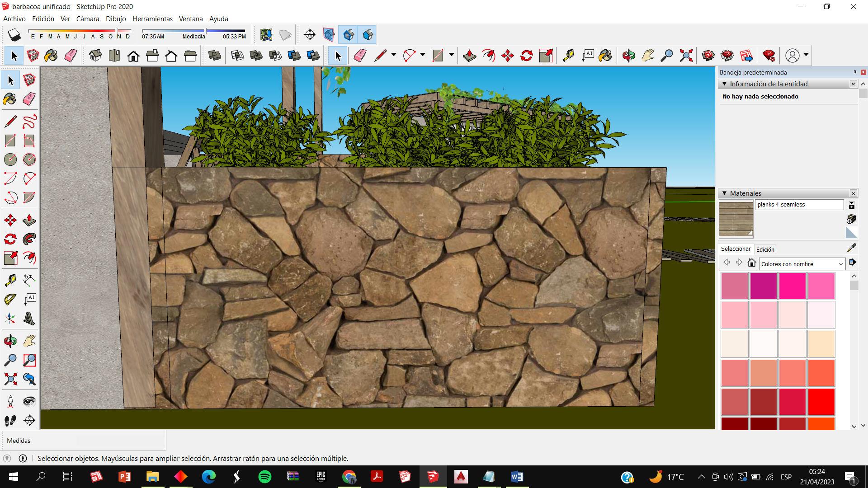Switch to the Iso house view icon

pos(95,56)
